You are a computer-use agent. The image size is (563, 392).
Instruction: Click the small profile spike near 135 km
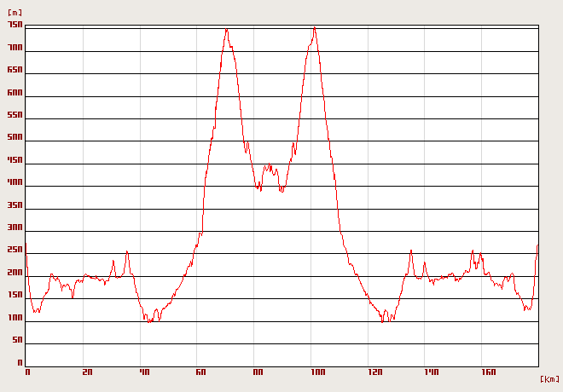(411, 251)
